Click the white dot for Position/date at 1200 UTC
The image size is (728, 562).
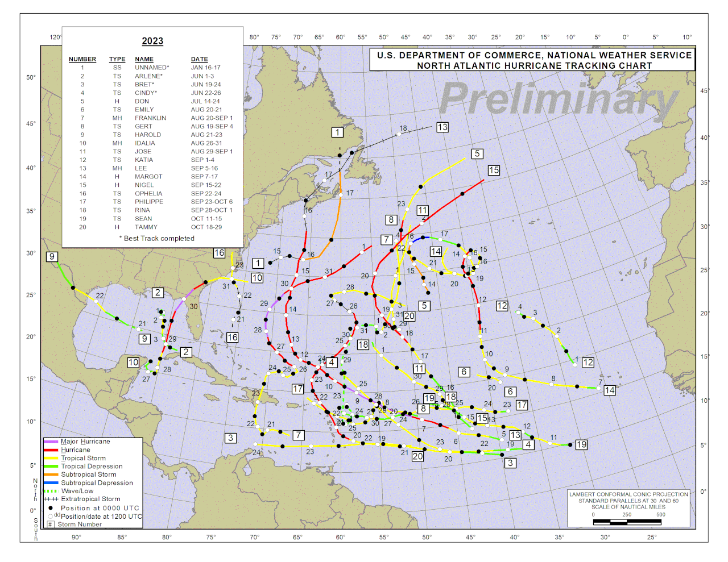point(51,517)
